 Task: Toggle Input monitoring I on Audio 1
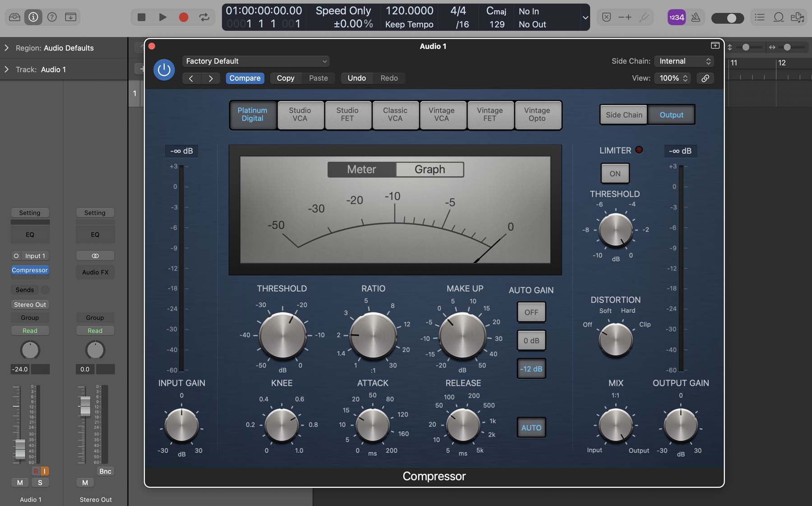point(44,471)
